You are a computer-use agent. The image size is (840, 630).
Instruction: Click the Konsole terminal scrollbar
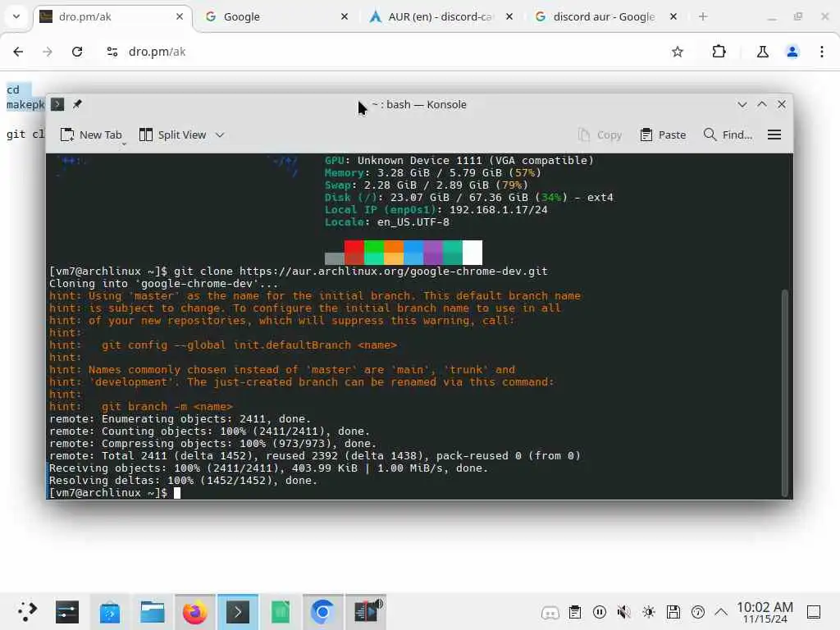(785, 392)
